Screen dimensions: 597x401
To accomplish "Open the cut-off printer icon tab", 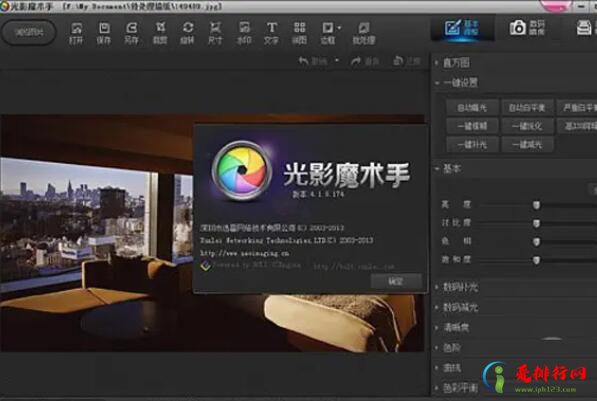I will click(x=586, y=28).
